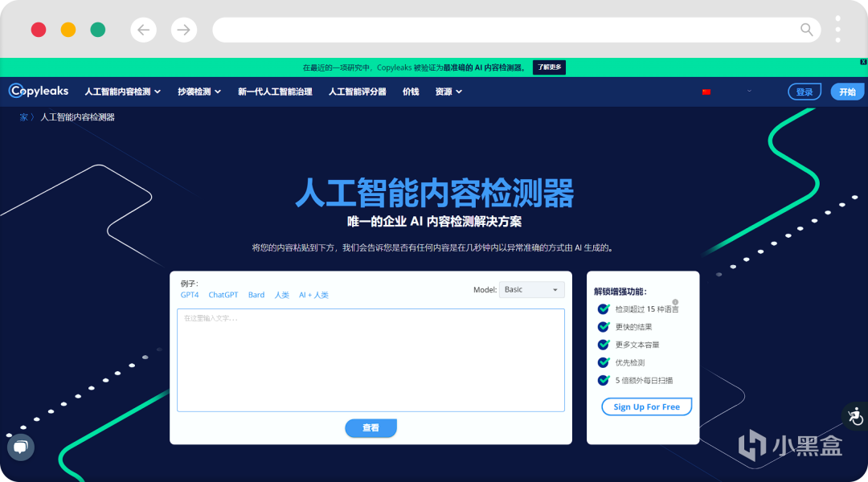The height and width of the screenshot is (482, 868).
Task: Open the browser three-dot menu
Action: tap(838, 30)
